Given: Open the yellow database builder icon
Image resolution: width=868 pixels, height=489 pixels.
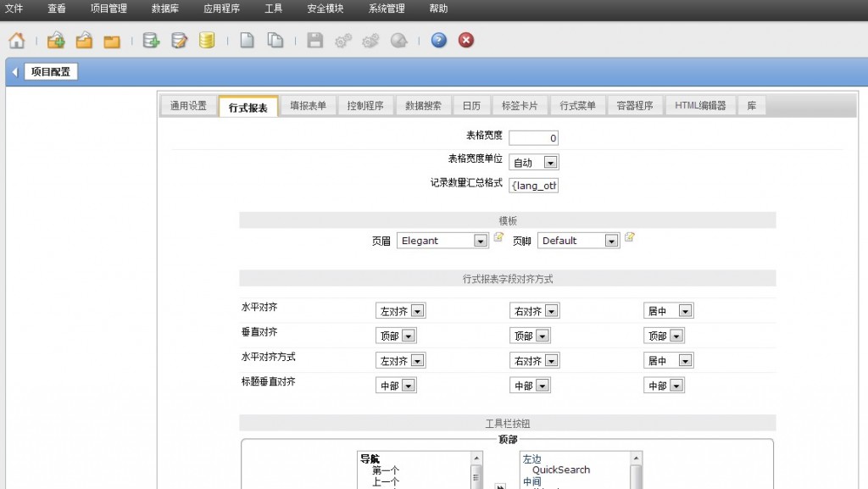Looking at the screenshot, I should tap(207, 41).
